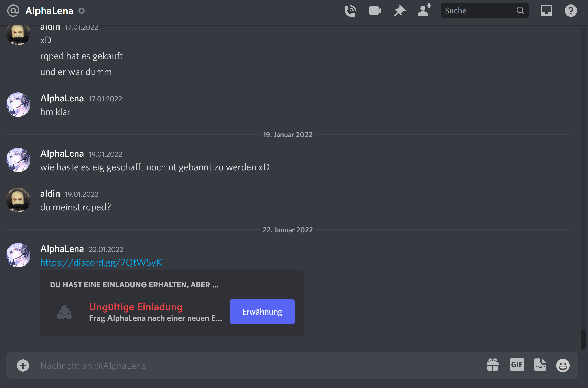
Task: Click the aldin username above 'du meinst rqped?'
Action: click(50, 193)
